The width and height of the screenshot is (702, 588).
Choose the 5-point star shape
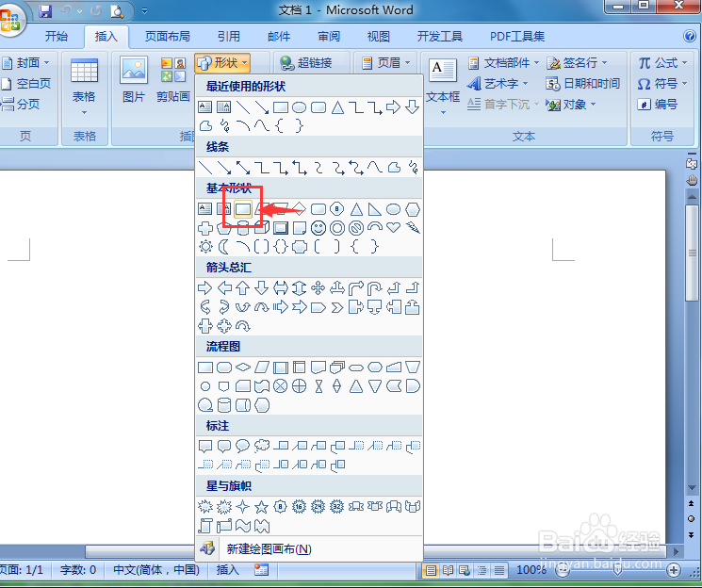(261, 507)
